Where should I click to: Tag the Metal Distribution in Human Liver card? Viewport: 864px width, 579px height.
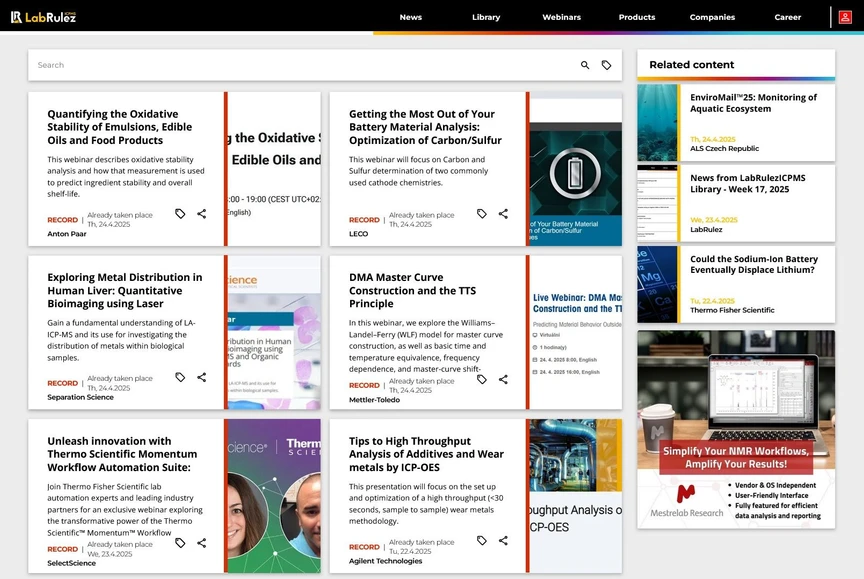click(x=180, y=377)
